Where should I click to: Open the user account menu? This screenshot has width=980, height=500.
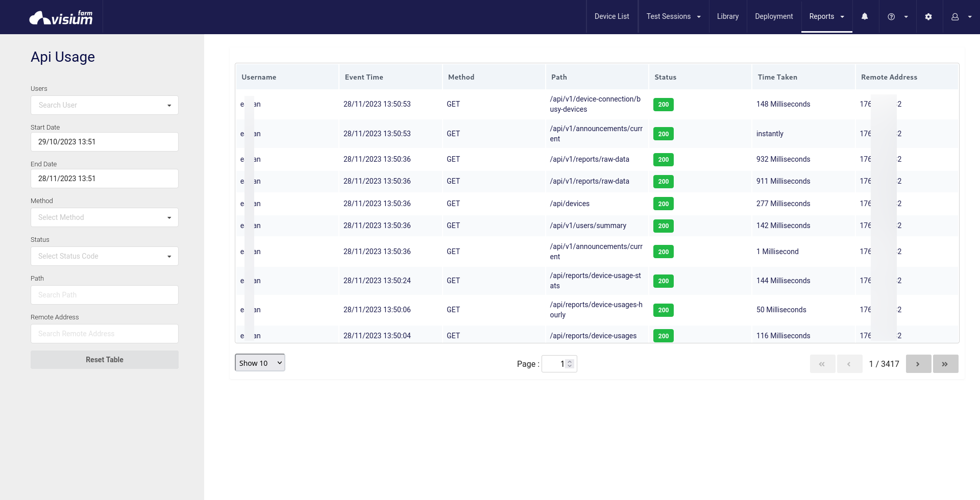point(961,16)
